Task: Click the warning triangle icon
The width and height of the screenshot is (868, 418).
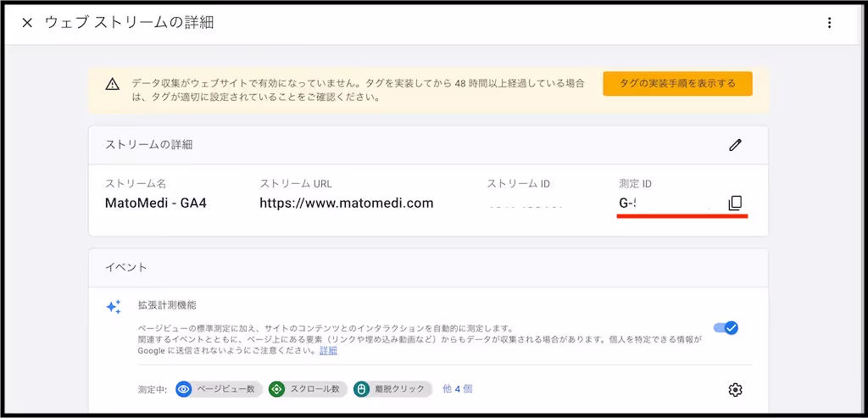Action: [x=113, y=84]
